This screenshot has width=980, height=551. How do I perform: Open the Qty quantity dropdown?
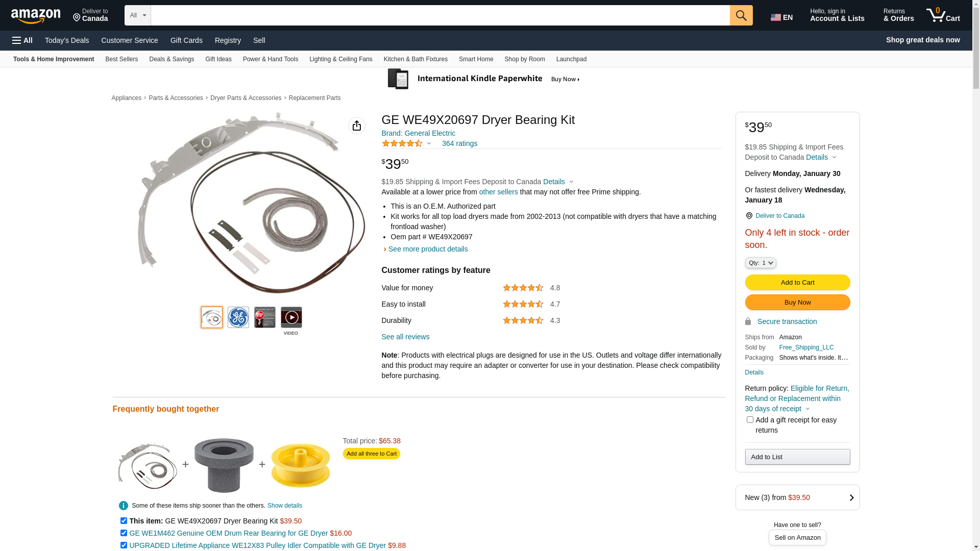click(760, 263)
